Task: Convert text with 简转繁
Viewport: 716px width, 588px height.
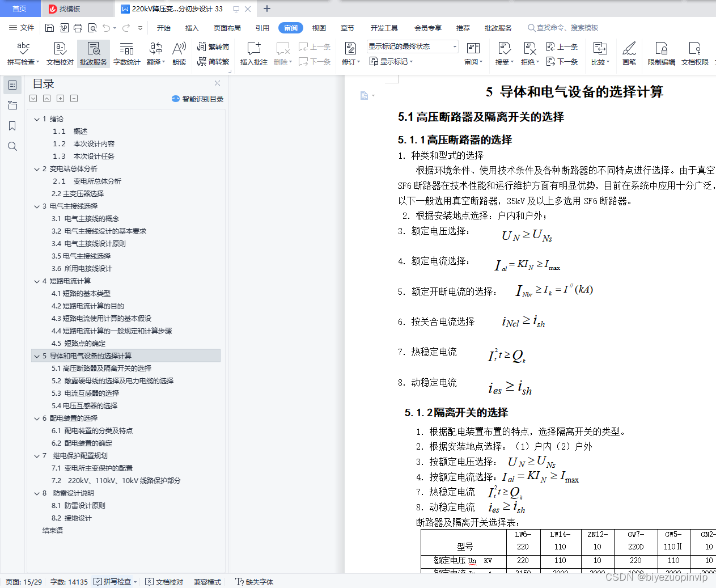Action: coord(213,61)
